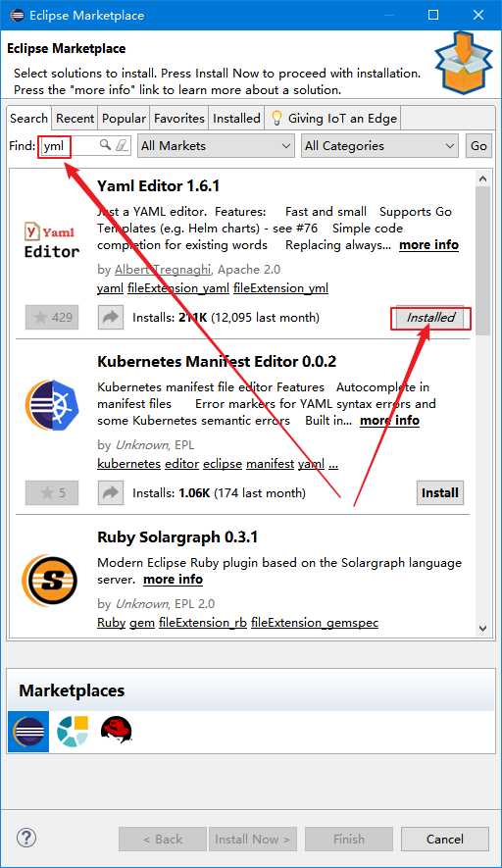Open the All Markets dropdown
The image size is (502, 868).
pos(216,146)
